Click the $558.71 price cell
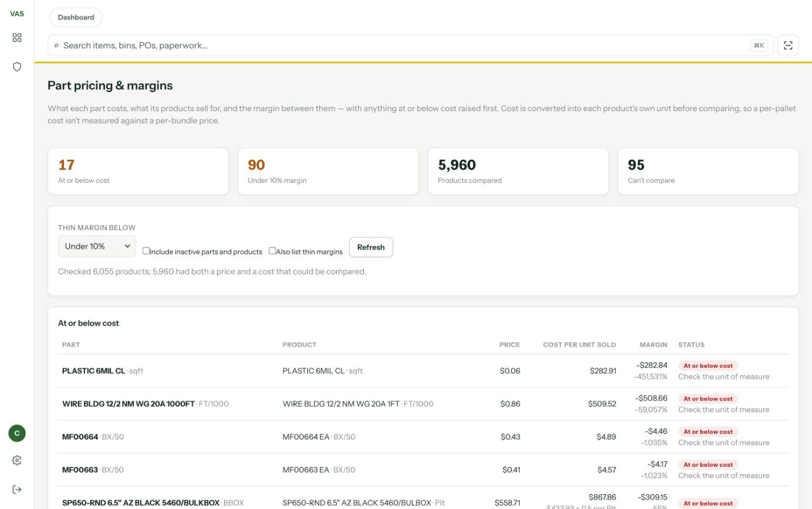Screen dimensions: 812x509 507,503
